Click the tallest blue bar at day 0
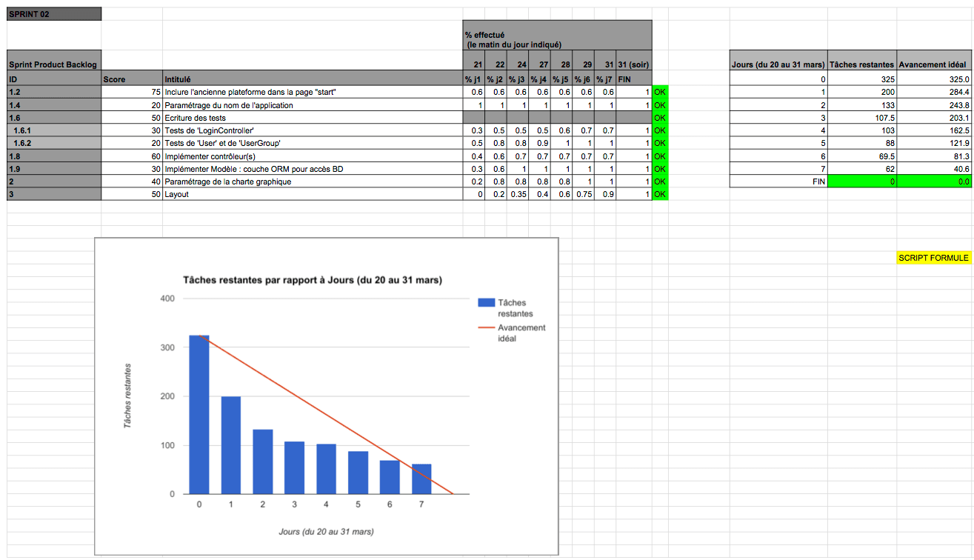 point(199,415)
